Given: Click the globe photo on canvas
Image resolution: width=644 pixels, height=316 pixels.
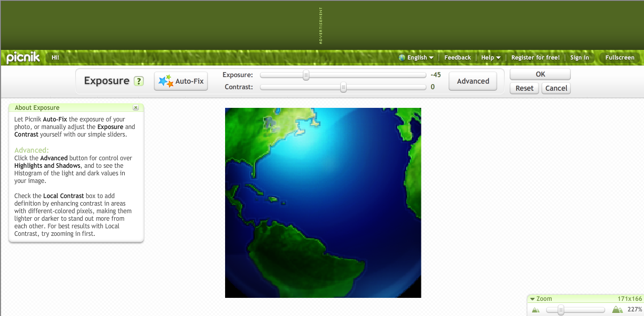Looking at the screenshot, I should click(x=323, y=203).
